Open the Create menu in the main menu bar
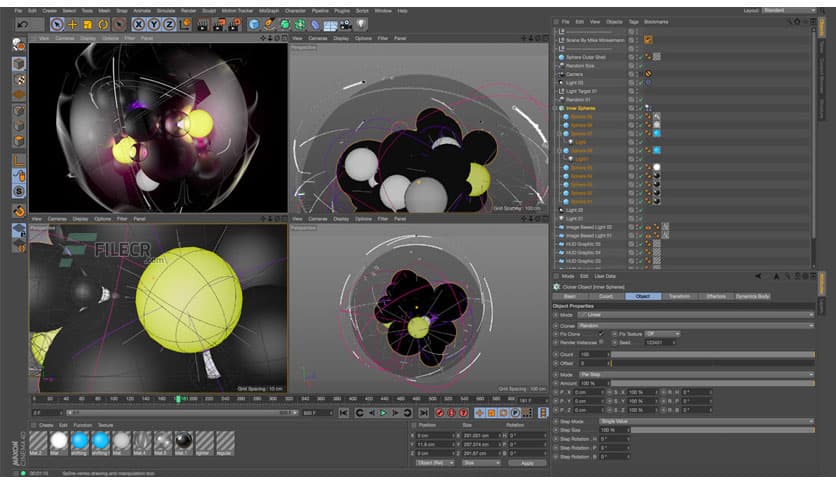This screenshot has height=484, width=836. point(49,11)
